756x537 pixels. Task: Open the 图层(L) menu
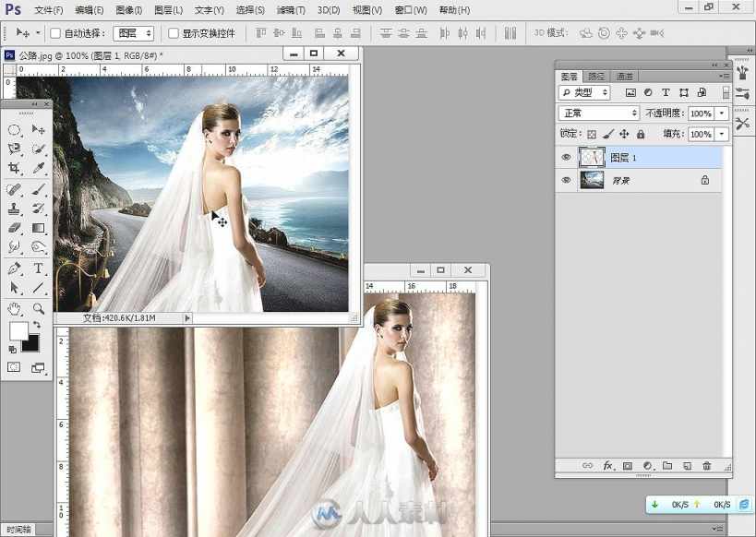[168, 9]
